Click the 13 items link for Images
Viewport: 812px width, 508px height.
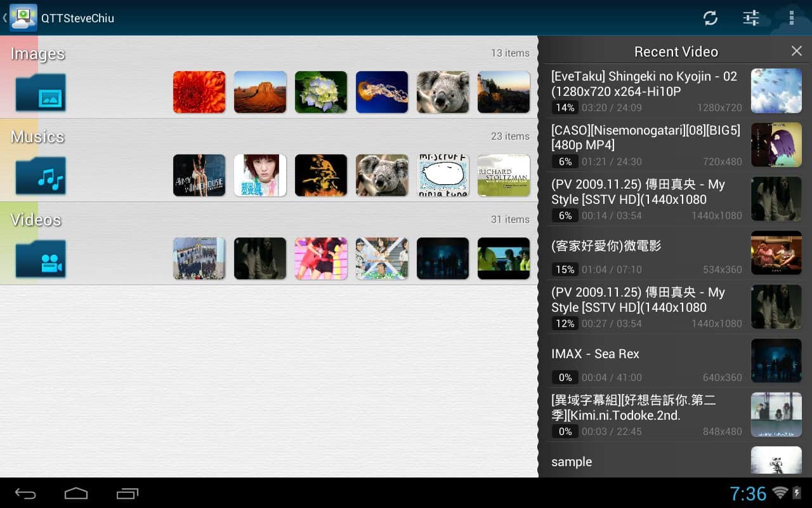(x=510, y=53)
